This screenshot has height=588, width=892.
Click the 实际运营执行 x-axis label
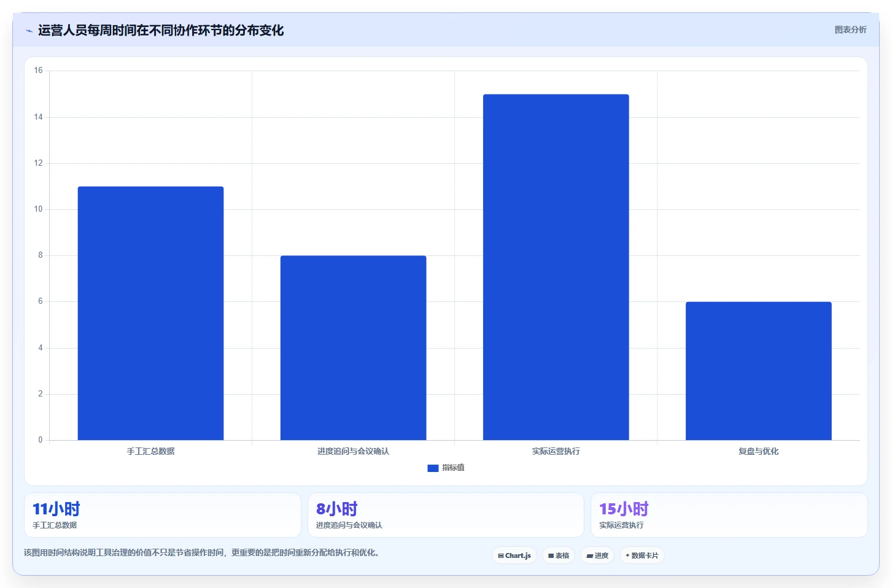click(556, 451)
